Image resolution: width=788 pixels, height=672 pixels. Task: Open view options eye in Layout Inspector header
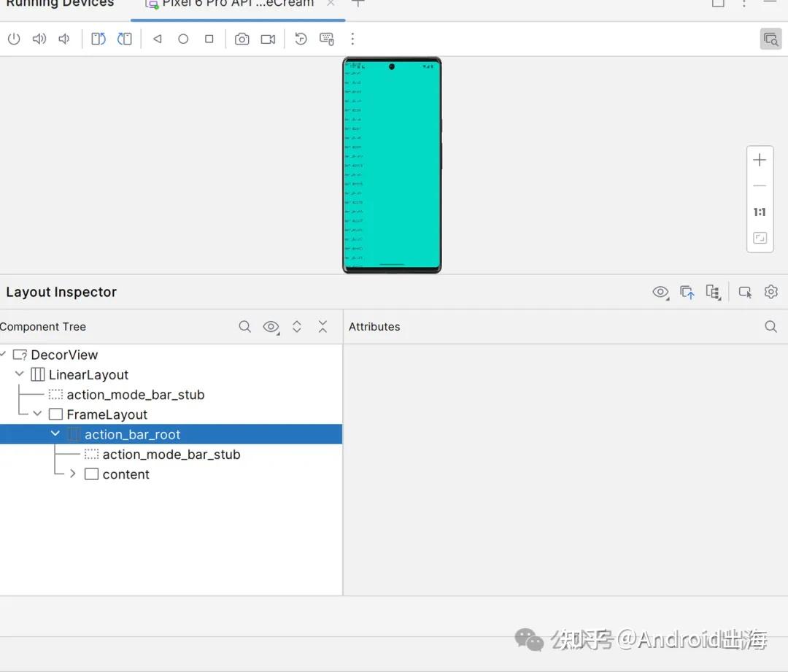pyautogui.click(x=660, y=292)
